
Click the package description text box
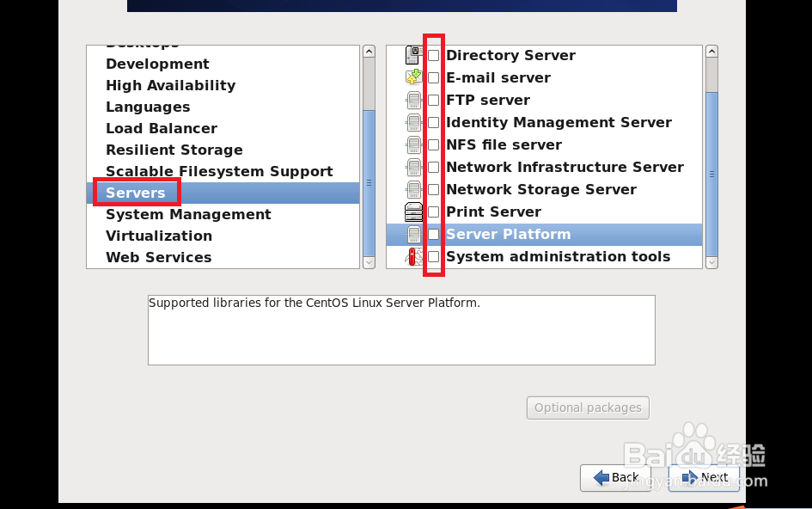(401, 330)
